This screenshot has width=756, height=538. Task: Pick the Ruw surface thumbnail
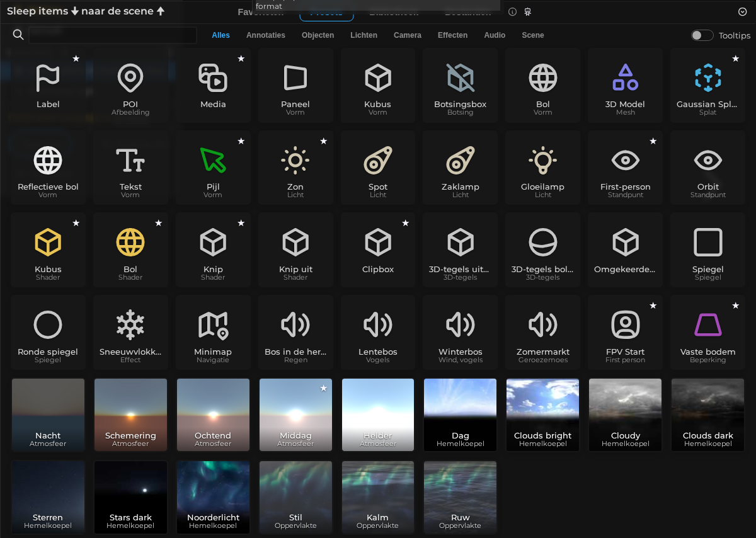click(x=461, y=497)
